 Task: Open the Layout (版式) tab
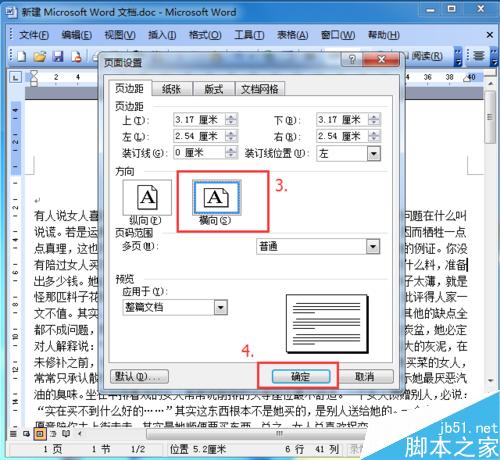[214, 89]
